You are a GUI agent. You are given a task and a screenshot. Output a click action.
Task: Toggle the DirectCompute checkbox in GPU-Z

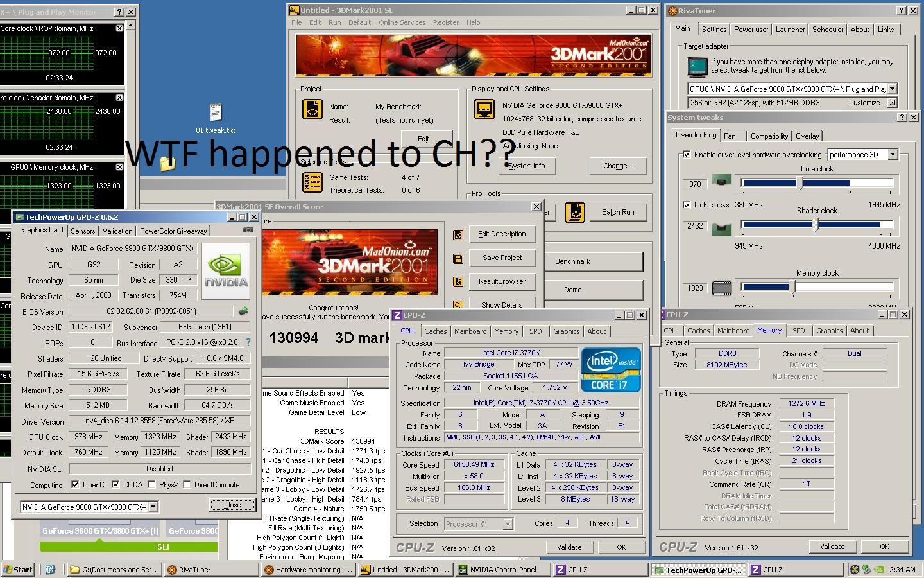[187, 485]
